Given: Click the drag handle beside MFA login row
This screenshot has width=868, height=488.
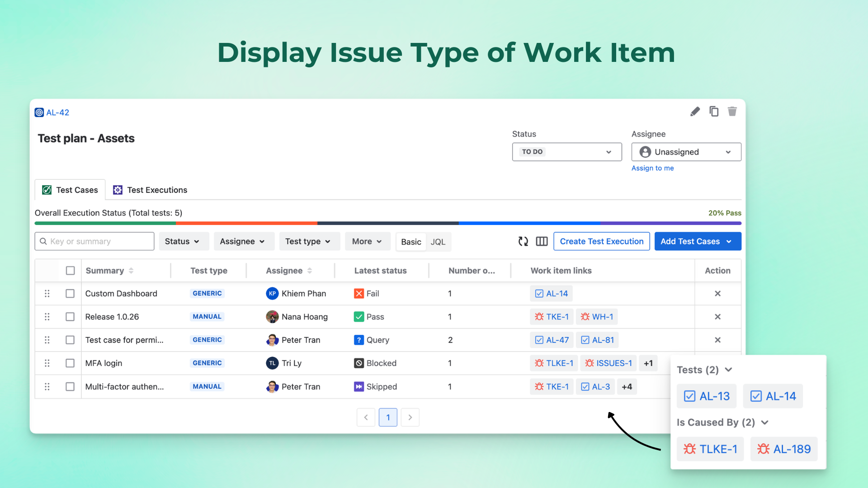Looking at the screenshot, I should 47,363.
